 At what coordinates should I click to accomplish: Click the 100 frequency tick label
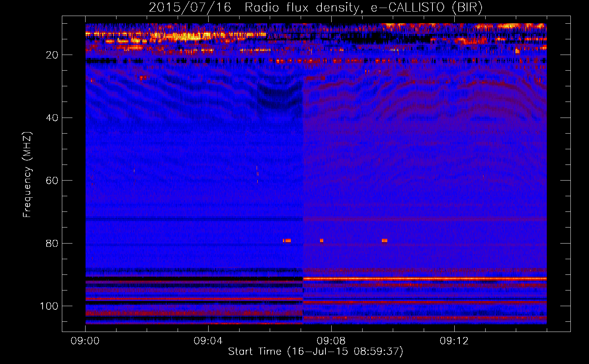click(49, 306)
